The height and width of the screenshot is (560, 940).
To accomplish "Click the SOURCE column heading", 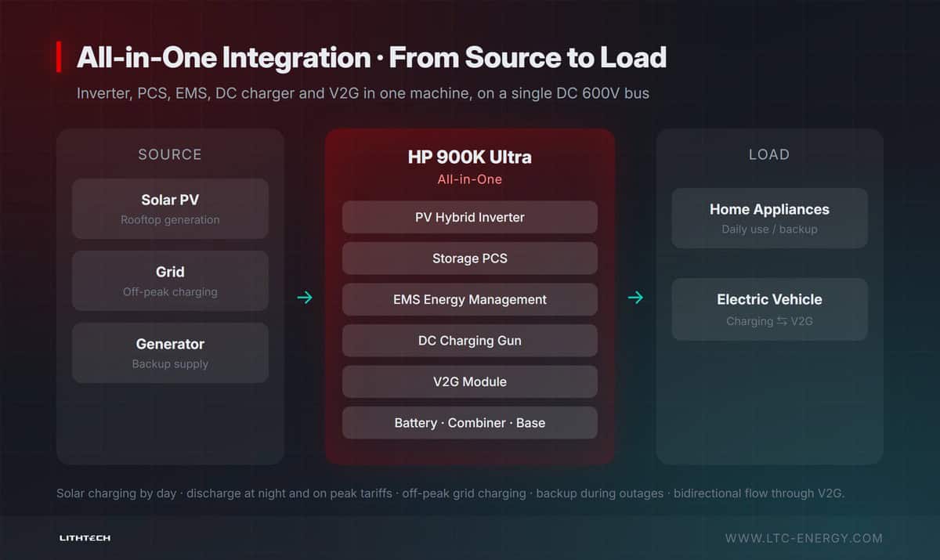I will pos(170,154).
